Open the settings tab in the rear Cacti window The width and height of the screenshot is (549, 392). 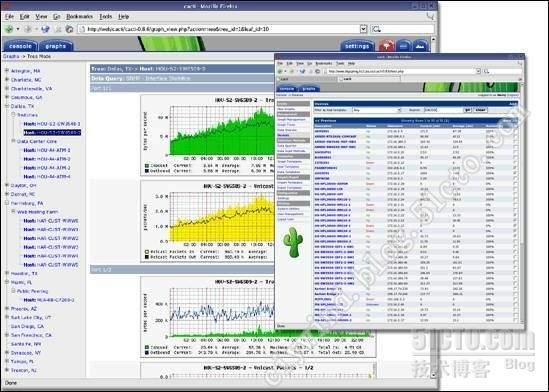tap(357, 46)
